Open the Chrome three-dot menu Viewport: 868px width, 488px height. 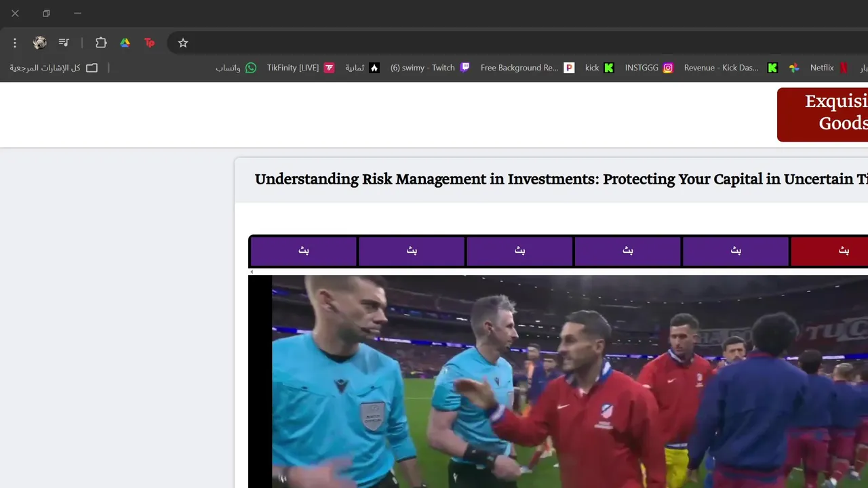point(15,43)
